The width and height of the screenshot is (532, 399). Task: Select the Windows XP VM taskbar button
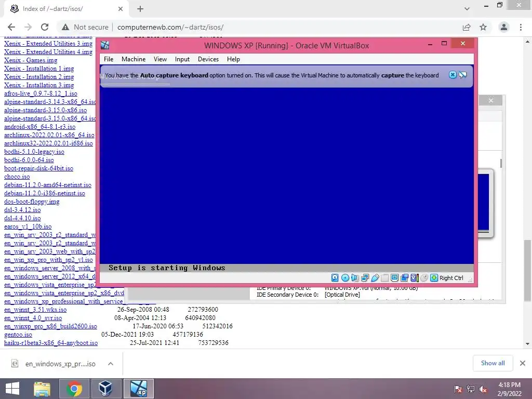pyautogui.click(x=138, y=389)
